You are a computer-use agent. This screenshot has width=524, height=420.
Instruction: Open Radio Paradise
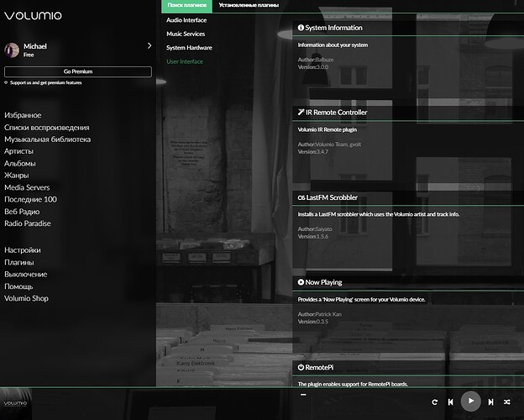tap(28, 223)
